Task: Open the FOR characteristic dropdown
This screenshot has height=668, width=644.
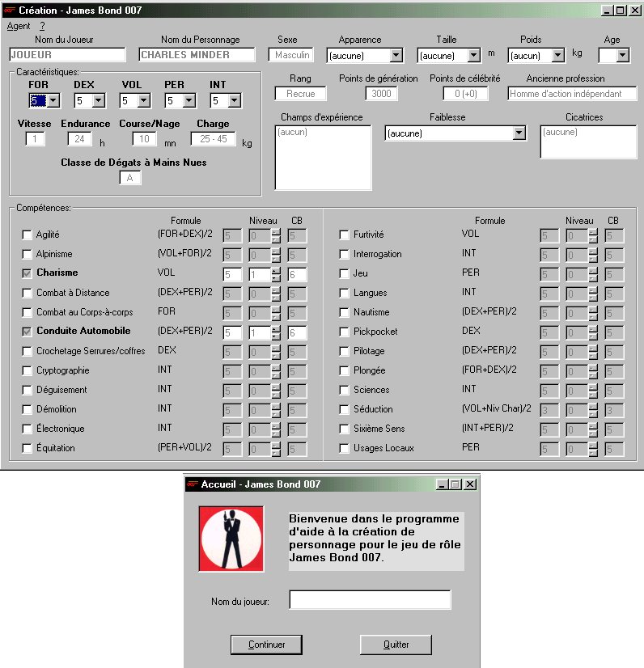Action: coord(53,101)
